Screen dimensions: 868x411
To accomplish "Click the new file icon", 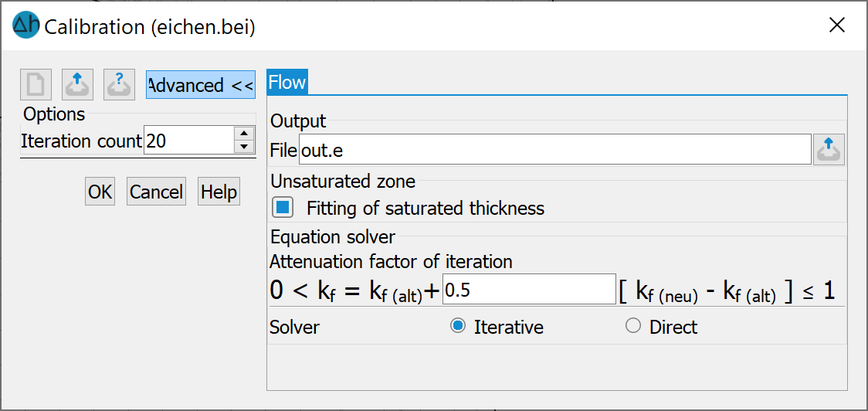I will [36, 85].
